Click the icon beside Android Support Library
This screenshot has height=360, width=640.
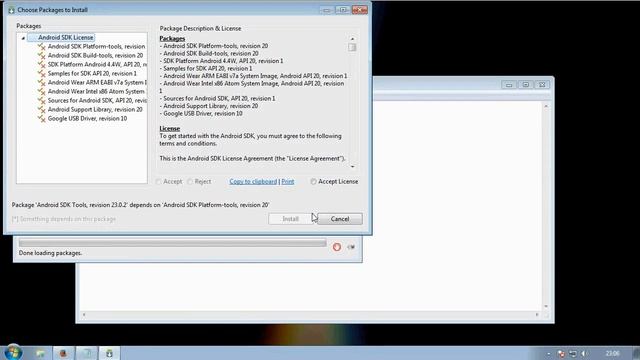pos(41,109)
